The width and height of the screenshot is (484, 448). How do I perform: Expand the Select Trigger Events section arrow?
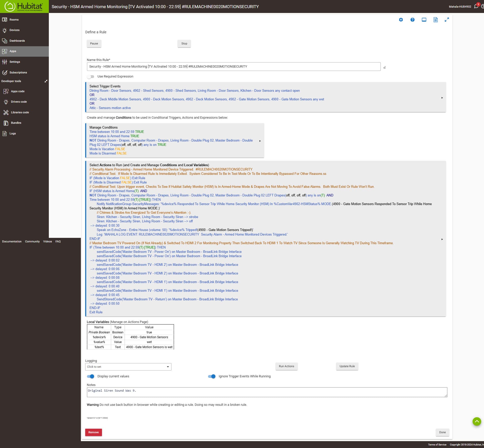[443, 97]
